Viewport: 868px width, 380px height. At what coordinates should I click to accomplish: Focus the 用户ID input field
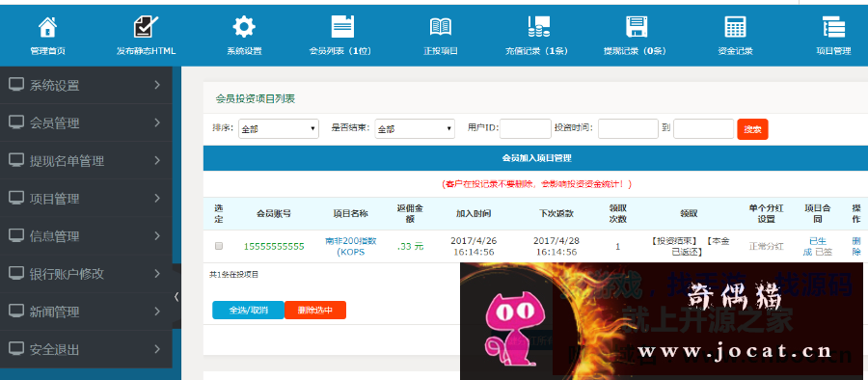(526, 128)
